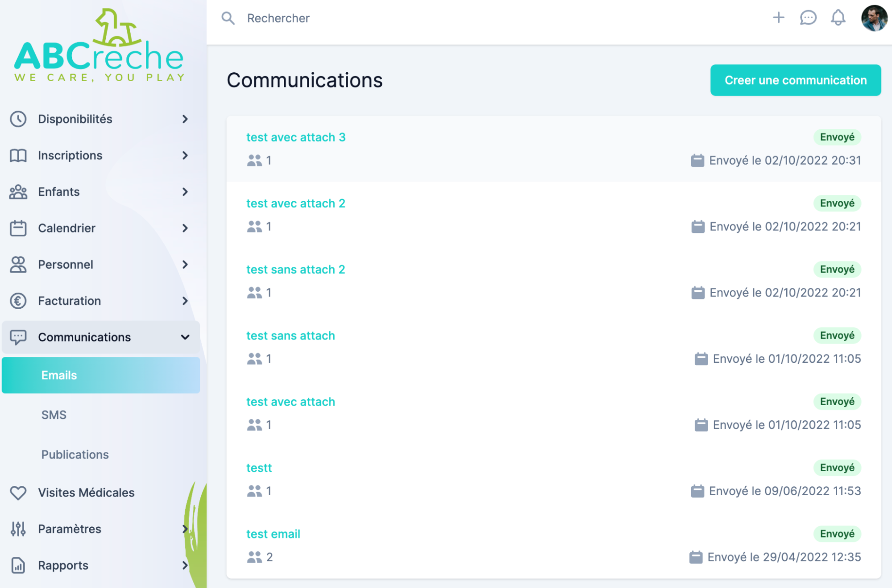
Task: Open the chat bubble messages icon
Action: coord(808,18)
